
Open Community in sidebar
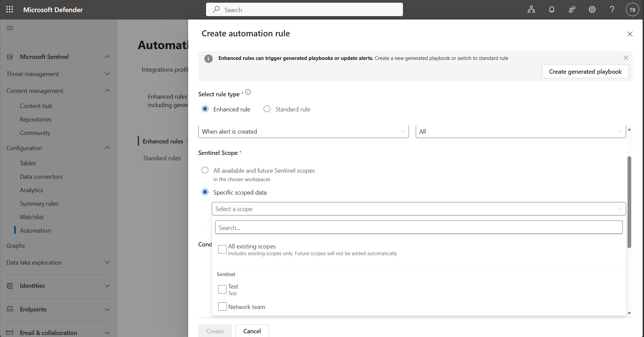pos(35,133)
